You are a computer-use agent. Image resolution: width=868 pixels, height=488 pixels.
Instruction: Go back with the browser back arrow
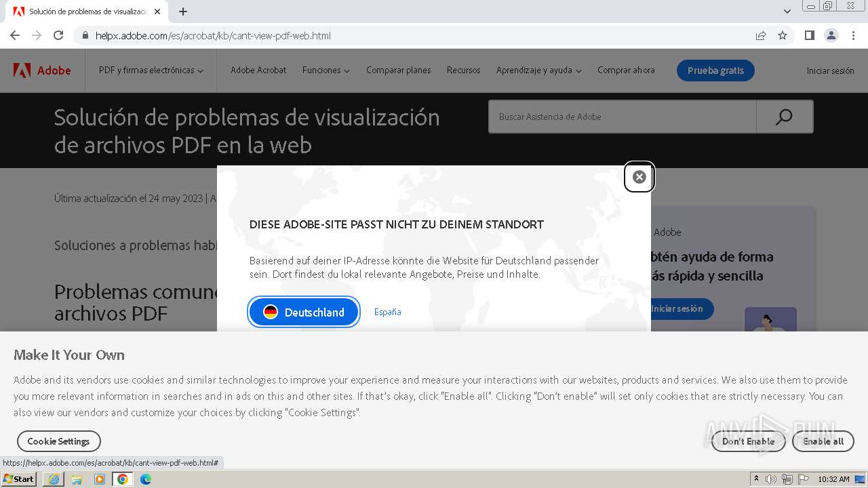click(x=15, y=35)
